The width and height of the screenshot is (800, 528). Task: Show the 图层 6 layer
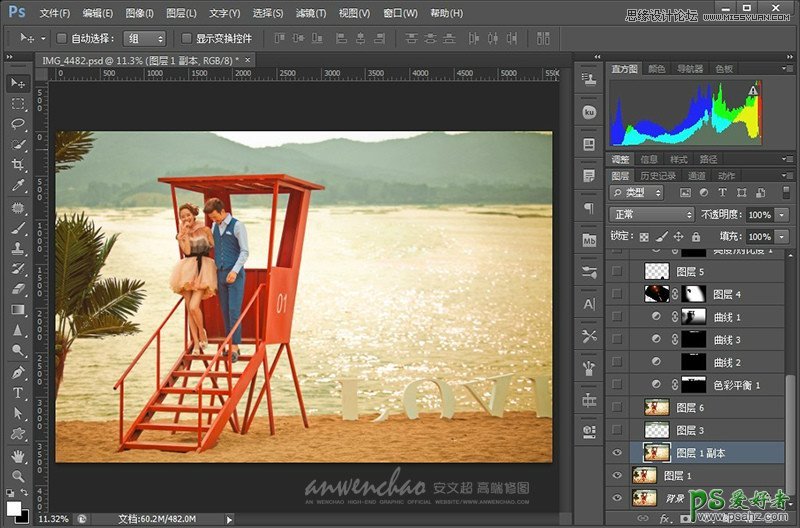[617, 408]
